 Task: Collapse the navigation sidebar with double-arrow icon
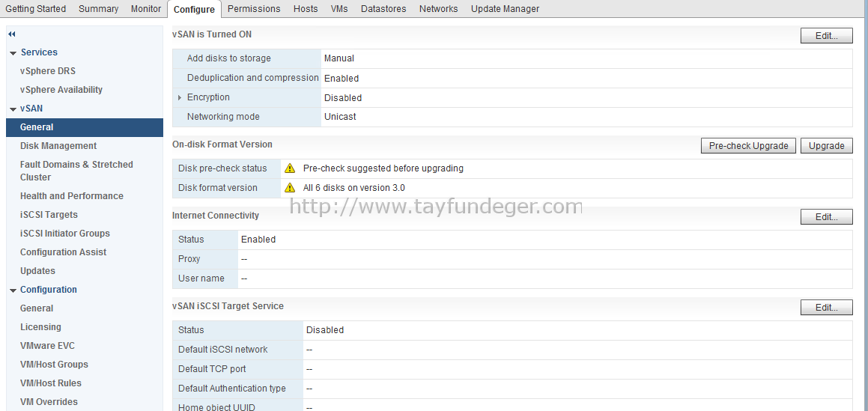pyautogui.click(x=12, y=34)
